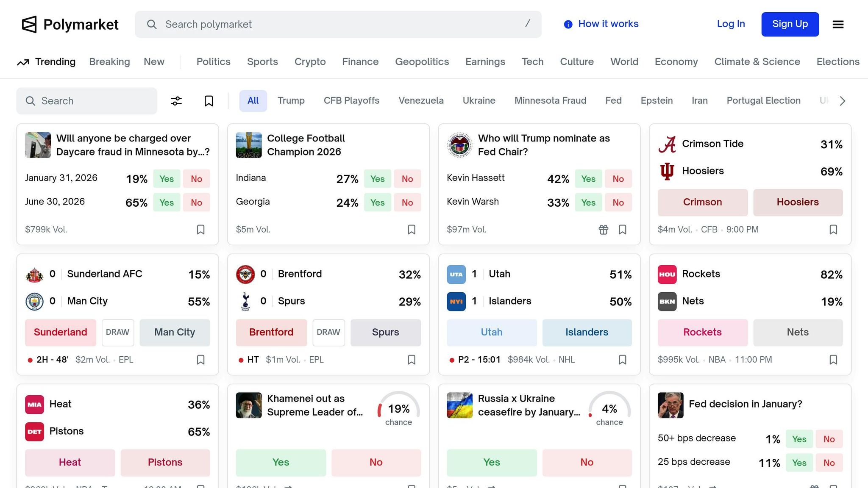
Task: Click the Log In link
Action: 731,24
